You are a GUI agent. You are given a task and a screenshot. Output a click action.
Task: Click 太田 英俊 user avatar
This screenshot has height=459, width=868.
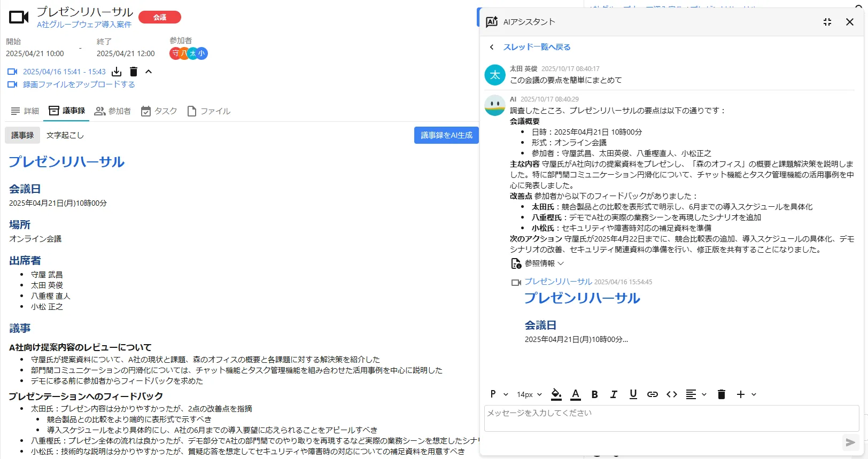(x=495, y=75)
